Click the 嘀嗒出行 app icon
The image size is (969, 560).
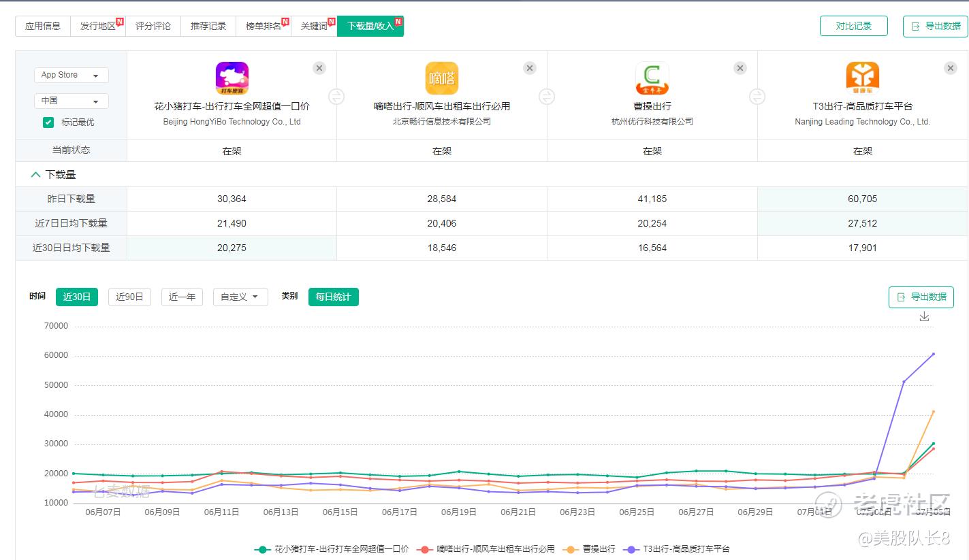pyautogui.click(x=442, y=78)
